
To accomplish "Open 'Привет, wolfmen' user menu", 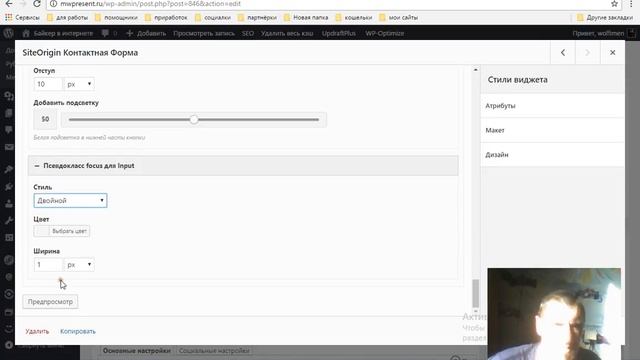I will click(604, 33).
